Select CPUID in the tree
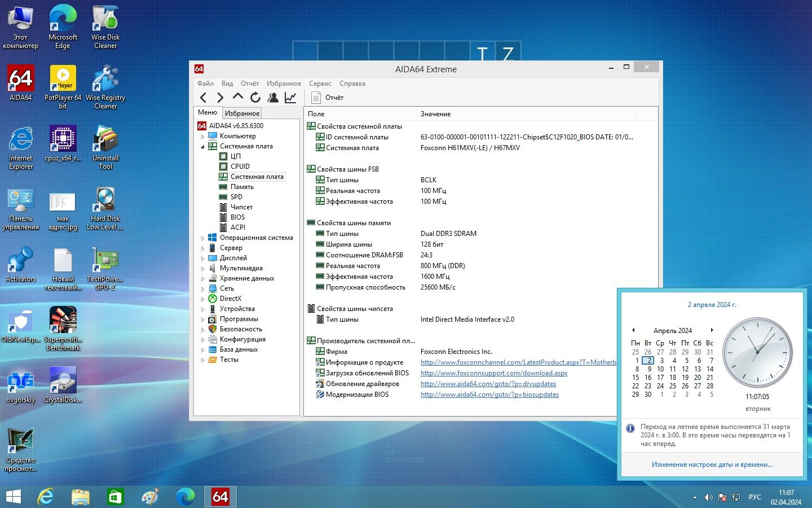The image size is (812, 508). [x=240, y=167]
